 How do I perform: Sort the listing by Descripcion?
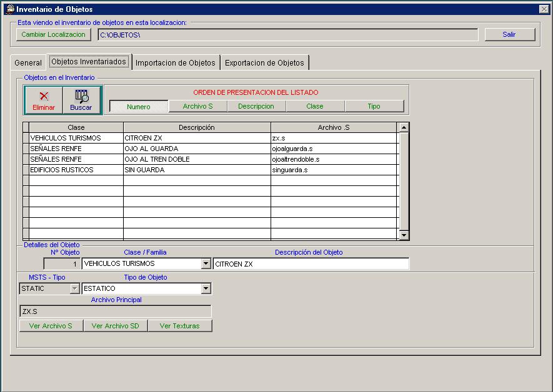256,106
